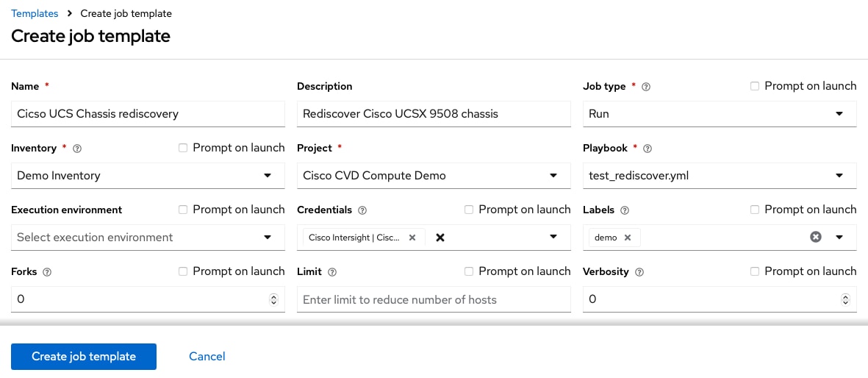Open the Inventory dropdown showing Demo Inventory

(148, 176)
